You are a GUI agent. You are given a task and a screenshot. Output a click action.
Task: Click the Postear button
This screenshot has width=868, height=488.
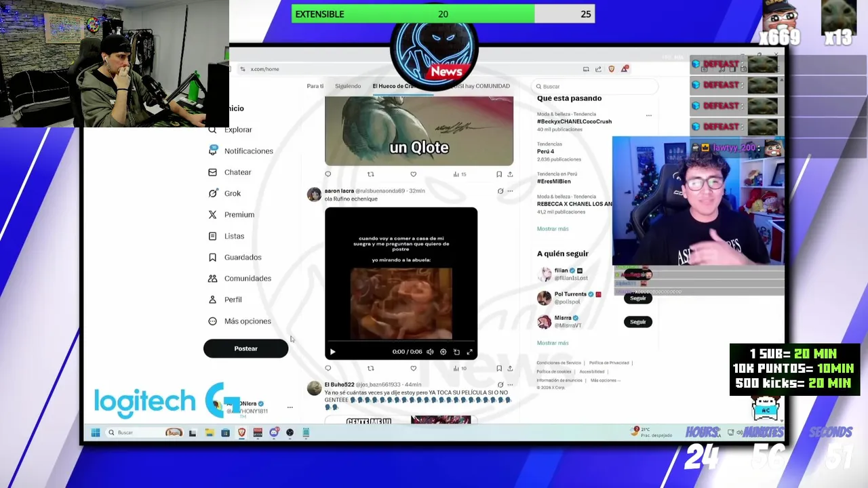[x=245, y=348]
